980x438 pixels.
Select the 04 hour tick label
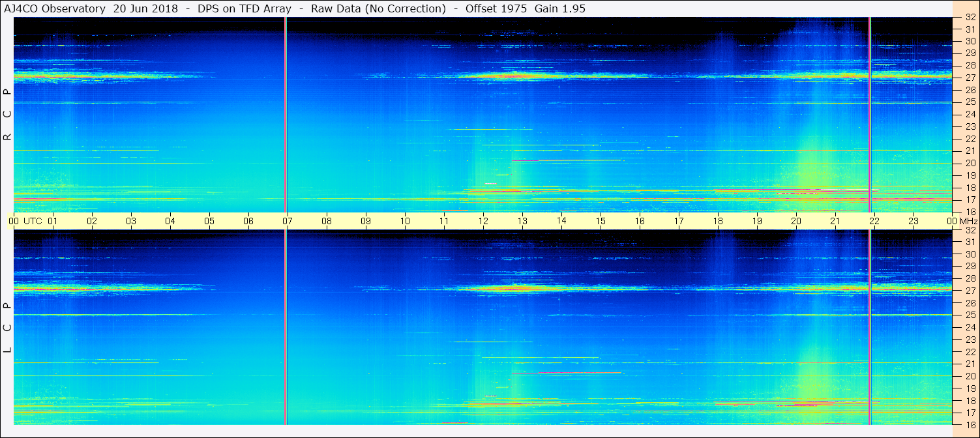(x=170, y=221)
